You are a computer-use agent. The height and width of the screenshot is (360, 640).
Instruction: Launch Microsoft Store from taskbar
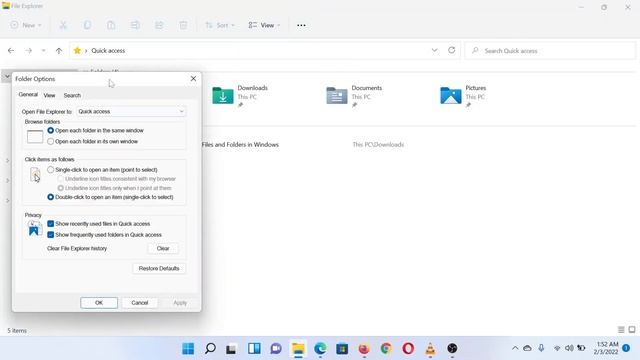click(x=342, y=349)
